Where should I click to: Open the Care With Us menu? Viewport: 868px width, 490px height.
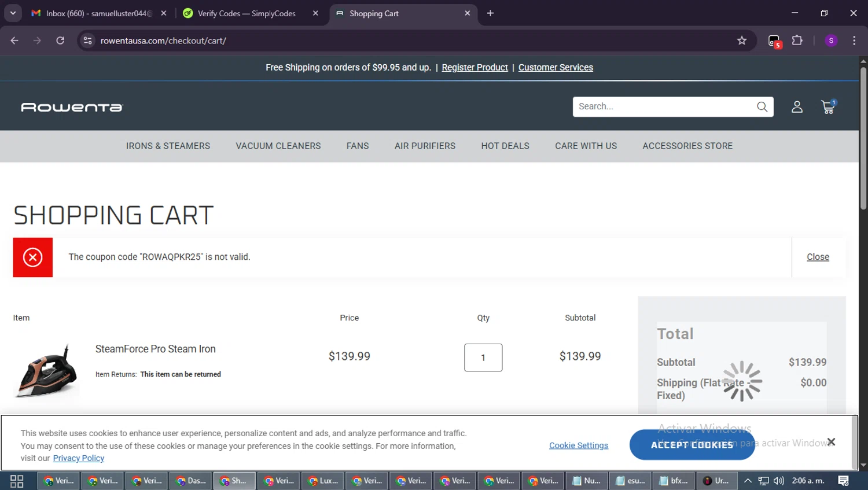(x=586, y=146)
